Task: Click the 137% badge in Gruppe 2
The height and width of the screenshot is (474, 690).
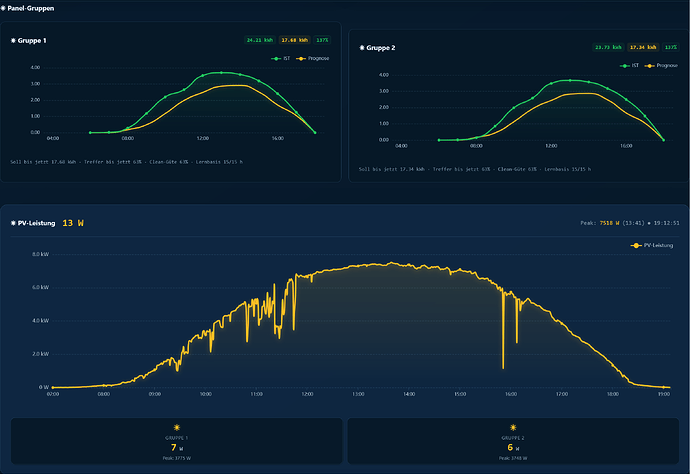Action: coord(671,47)
